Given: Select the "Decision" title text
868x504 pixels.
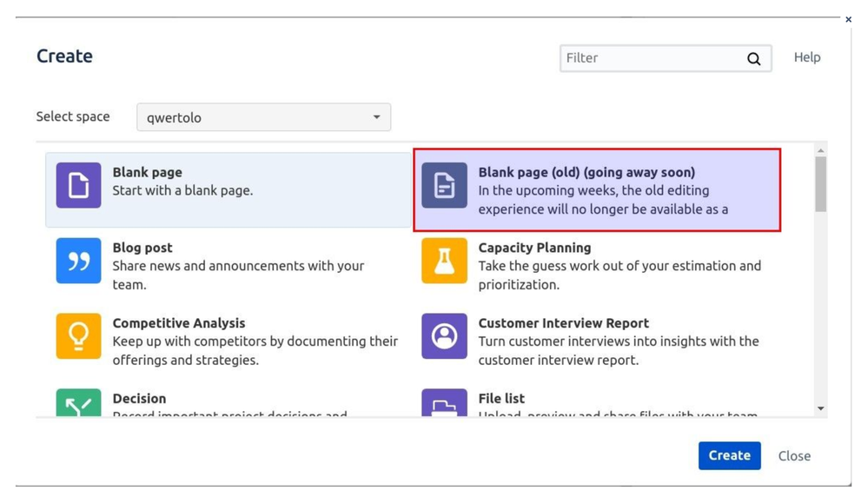Looking at the screenshot, I should (139, 398).
